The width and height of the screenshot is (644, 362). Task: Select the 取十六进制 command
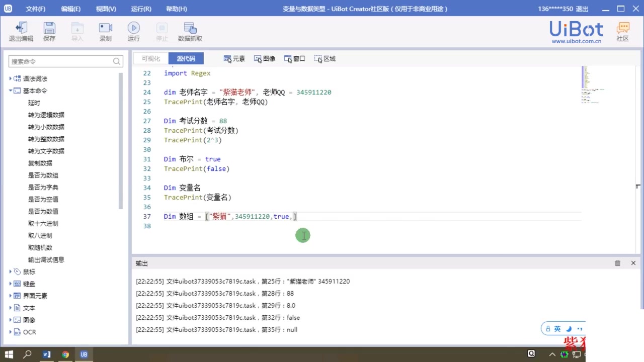click(43, 224)
